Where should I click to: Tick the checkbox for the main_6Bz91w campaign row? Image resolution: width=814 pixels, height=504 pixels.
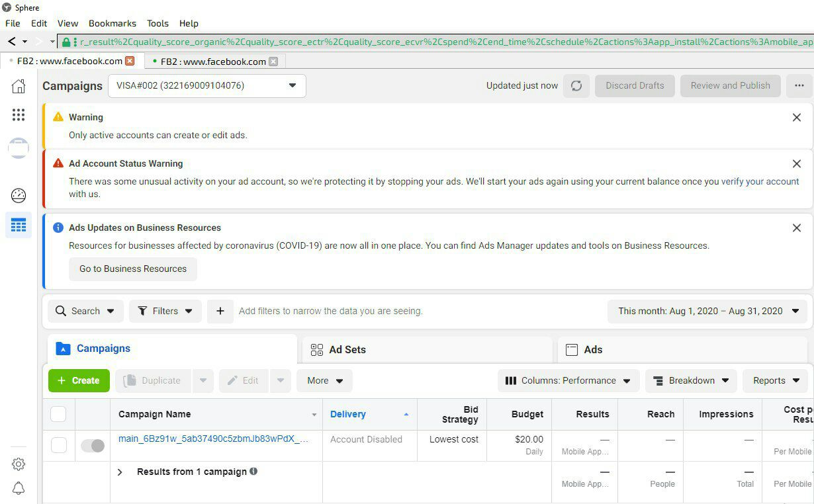[x=59, y=445]
